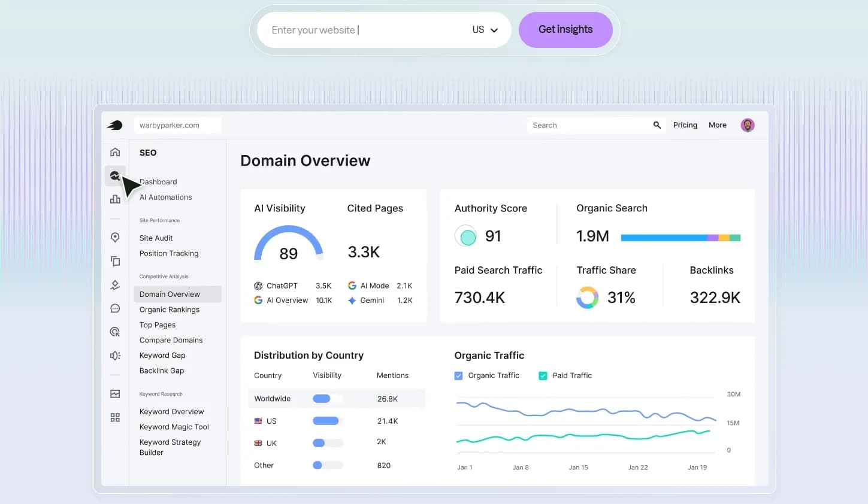868x504 pixels.
Task: Click the Mentions column header
Action: point(392,375)
